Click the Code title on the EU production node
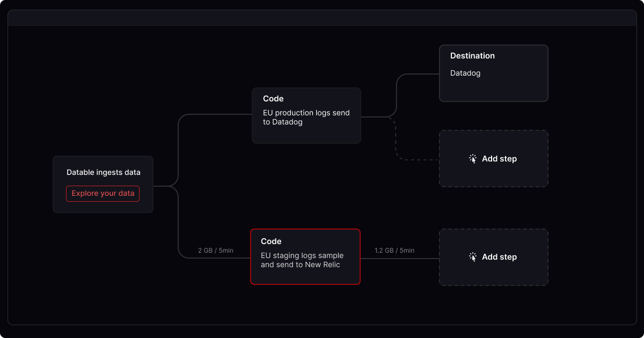Viewport: 644px width, 338px height. 273,99
